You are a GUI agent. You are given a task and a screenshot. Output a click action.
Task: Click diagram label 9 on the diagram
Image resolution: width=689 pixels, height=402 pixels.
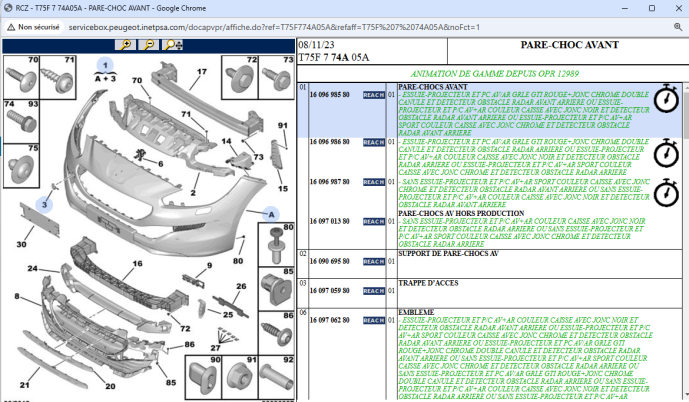210,265
